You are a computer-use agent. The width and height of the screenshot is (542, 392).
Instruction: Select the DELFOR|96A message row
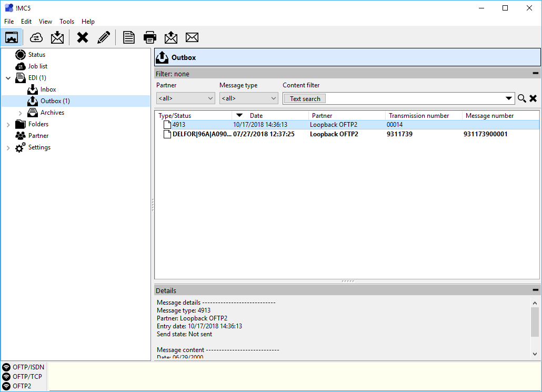click(x=347, y=134)
